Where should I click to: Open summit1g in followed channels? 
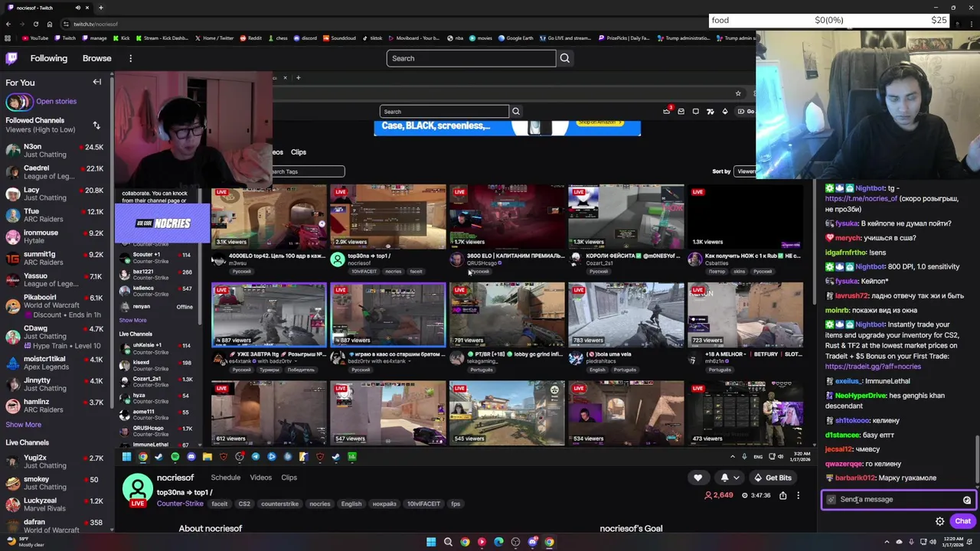pyautogui.click(x=54, y=258)
